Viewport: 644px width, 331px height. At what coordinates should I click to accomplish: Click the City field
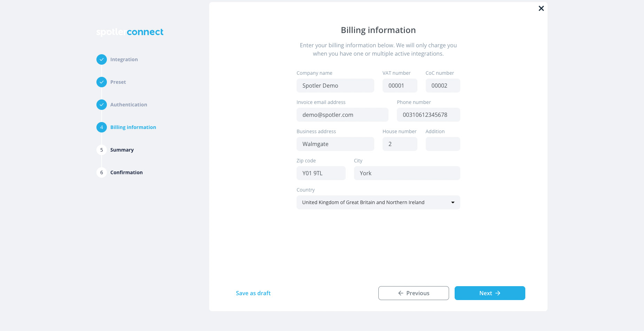coord(407,173)
